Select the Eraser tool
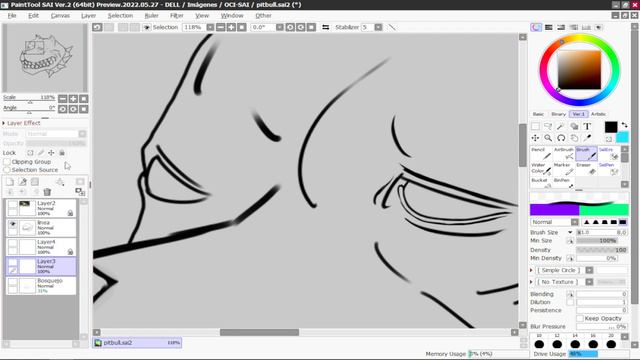The width and height of the screenshot is (640, 360). tap(587, 169)
